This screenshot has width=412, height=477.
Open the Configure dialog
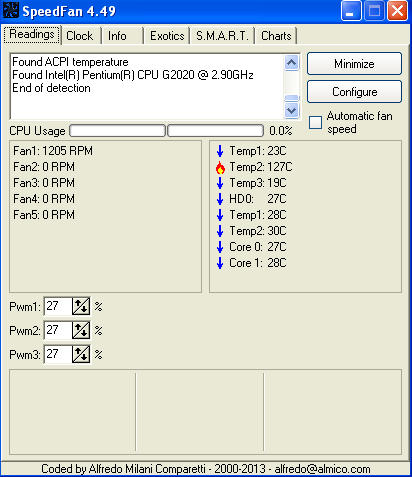[354, 91]
